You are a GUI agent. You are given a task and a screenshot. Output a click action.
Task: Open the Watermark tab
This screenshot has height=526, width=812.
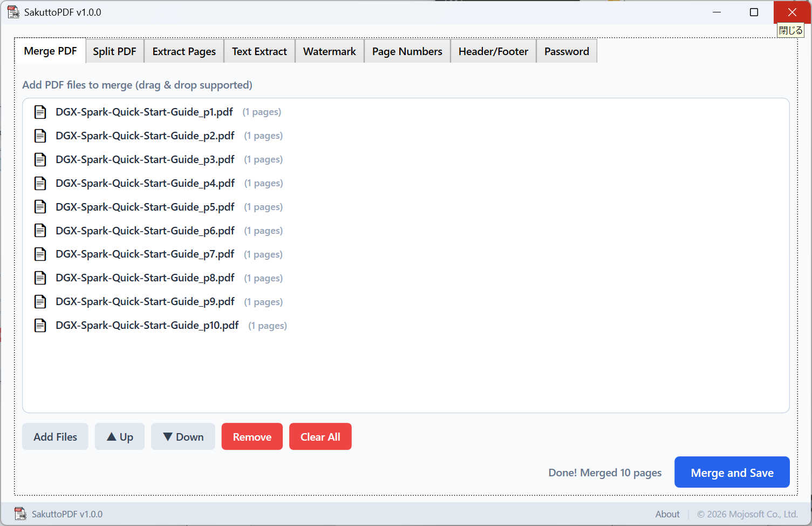(329, 51)
